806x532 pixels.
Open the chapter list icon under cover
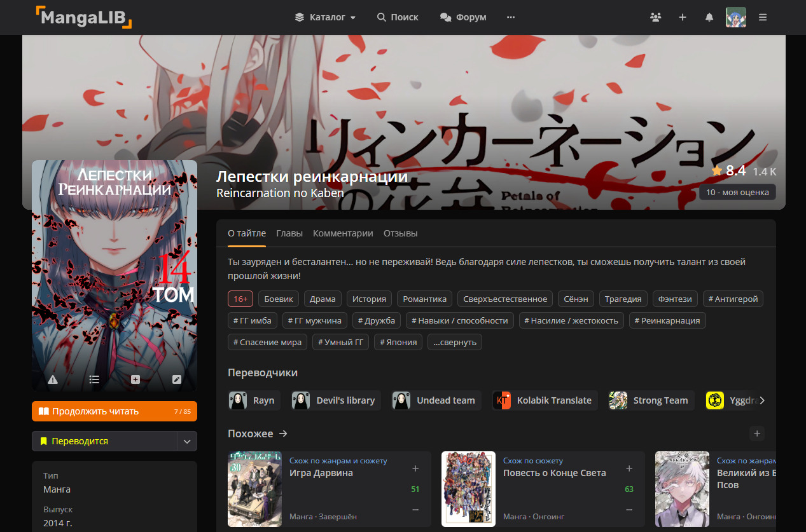point(94,379)
